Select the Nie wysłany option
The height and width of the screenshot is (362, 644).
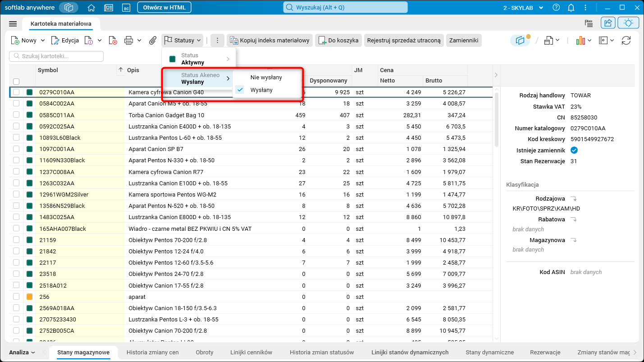[266, 77]
